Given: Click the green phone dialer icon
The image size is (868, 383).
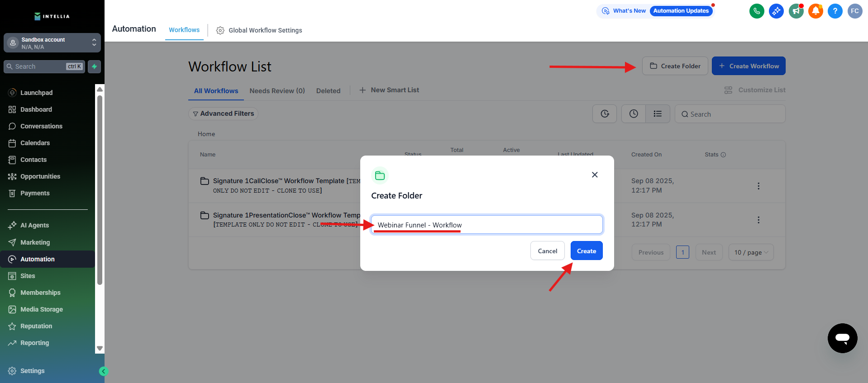Looking at the screenshot, I should (757, 11).
